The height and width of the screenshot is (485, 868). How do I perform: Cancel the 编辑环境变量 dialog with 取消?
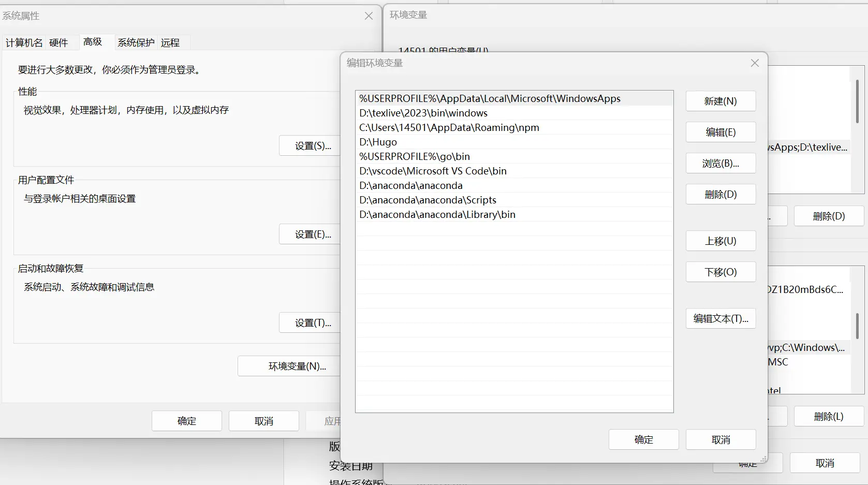click(x=720, y=439)
